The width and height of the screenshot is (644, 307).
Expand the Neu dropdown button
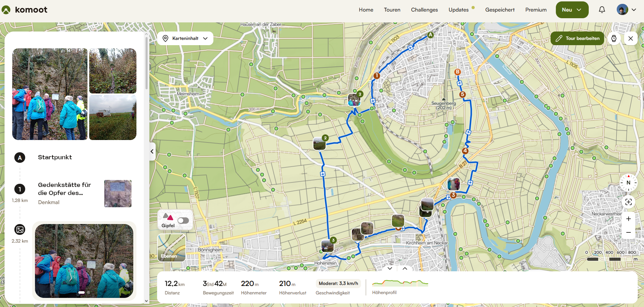(572, 10)
